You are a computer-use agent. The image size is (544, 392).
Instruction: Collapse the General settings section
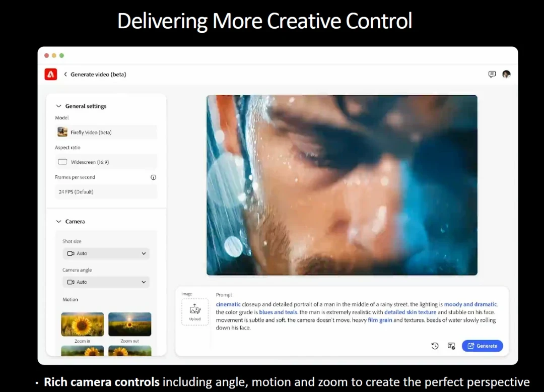(59, 106)
